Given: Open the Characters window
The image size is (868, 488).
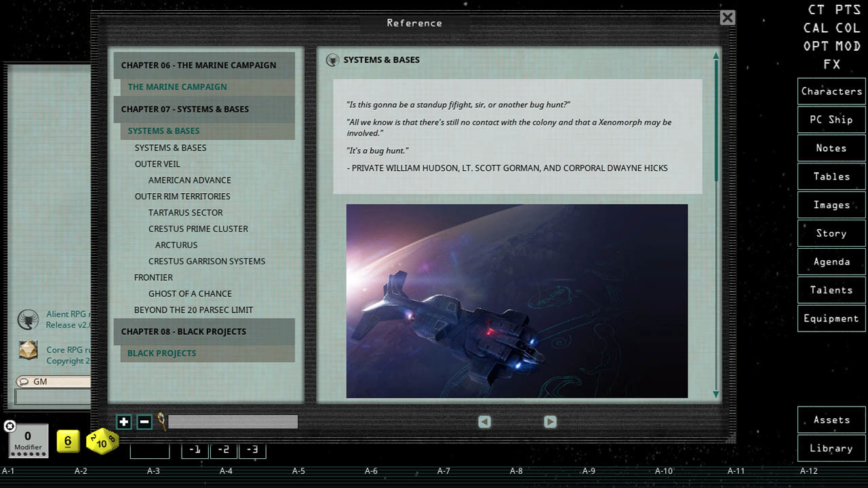Looking at the screenshot, I should tap(831, 91).
